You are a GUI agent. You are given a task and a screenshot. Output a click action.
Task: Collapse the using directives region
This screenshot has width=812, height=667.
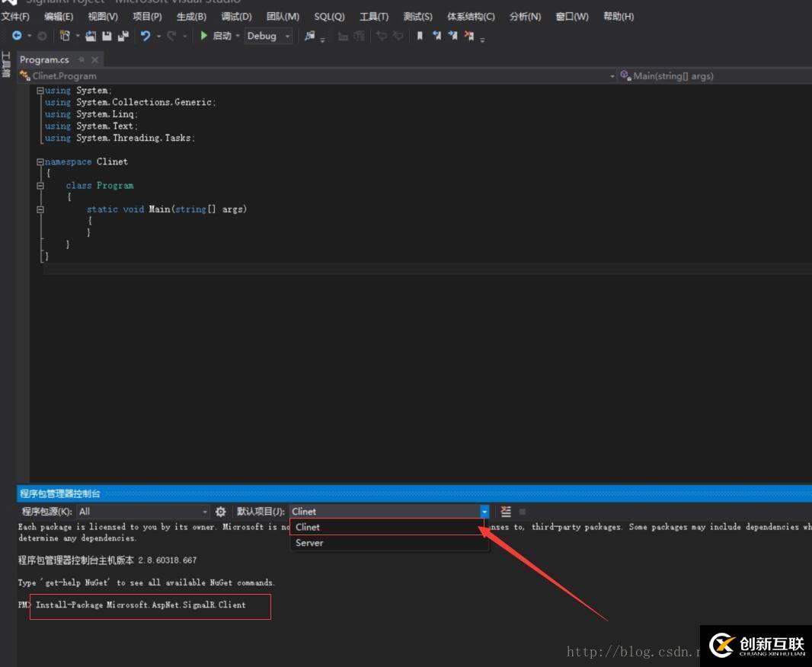click(40, 91)
